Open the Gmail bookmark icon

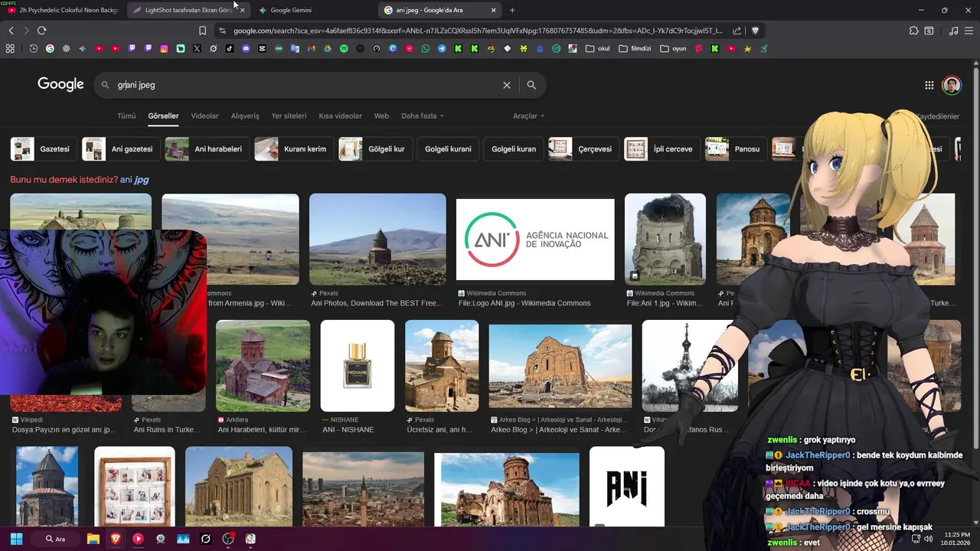[311, 48]
